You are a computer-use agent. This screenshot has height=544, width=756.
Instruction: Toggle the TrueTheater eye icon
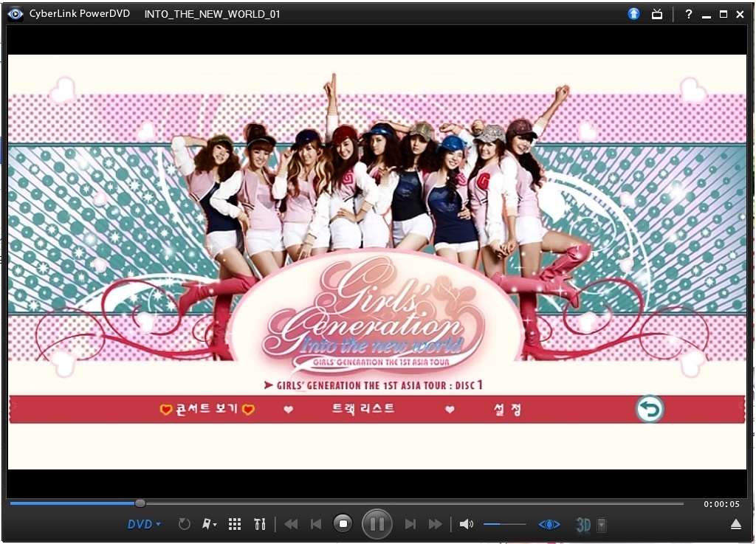[x=549, y=524]
